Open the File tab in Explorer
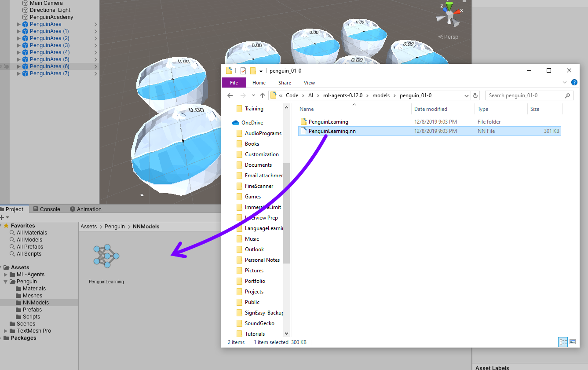The width and height of the screenshot is (588, 370). pyautogui.click(x=234, y=83)
